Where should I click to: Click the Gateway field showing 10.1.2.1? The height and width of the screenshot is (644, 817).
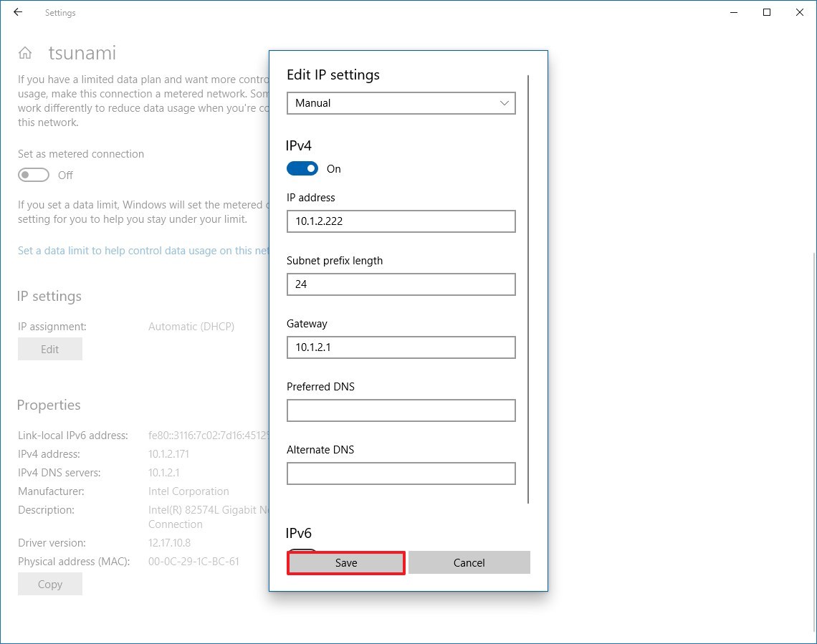point(401,347)
